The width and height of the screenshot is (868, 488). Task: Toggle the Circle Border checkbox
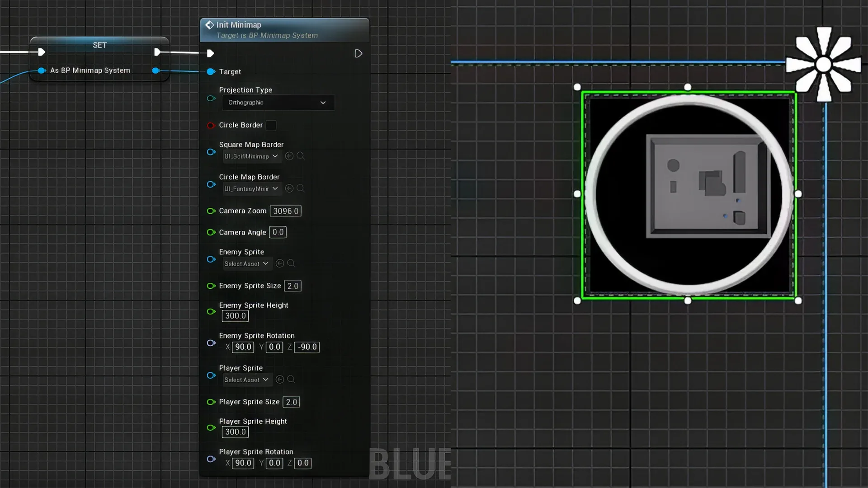tap(271, 125)
